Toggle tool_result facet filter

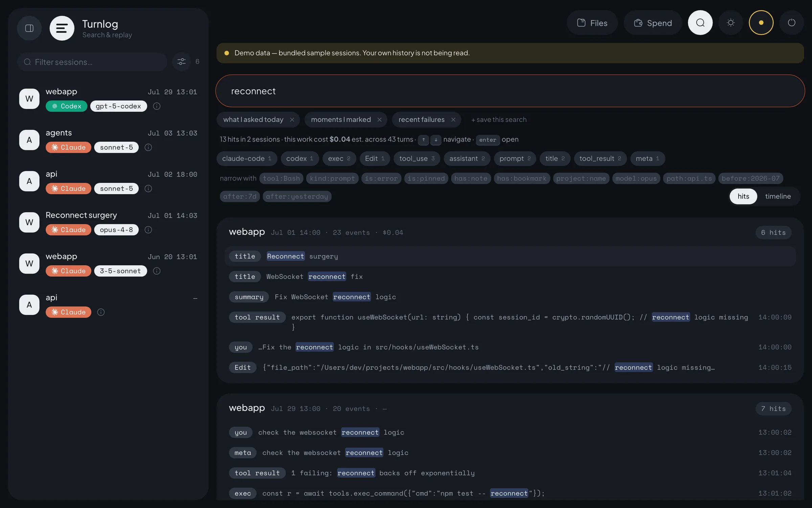[x=600, y=158]
